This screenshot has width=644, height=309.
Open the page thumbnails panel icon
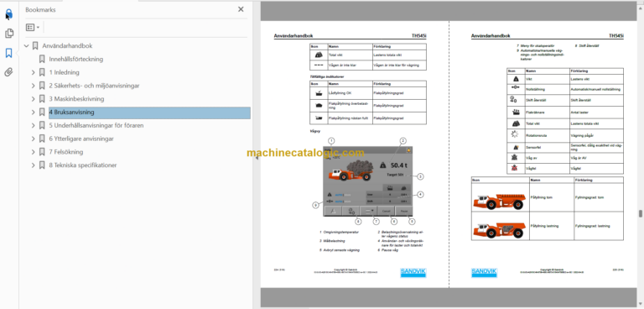click(x=9, y=34)
